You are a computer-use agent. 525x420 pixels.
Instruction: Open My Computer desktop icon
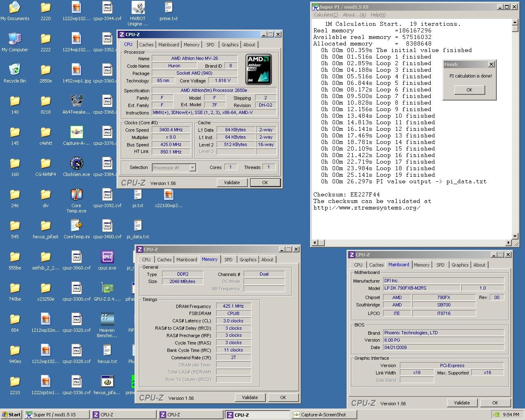click(15, 42)
